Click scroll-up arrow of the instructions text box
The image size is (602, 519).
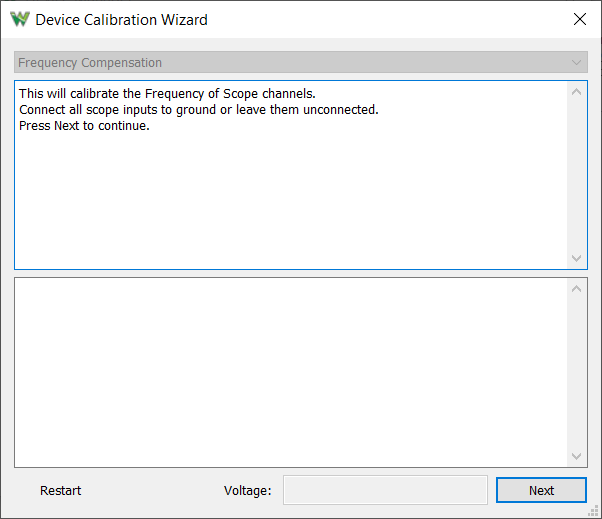576,92
